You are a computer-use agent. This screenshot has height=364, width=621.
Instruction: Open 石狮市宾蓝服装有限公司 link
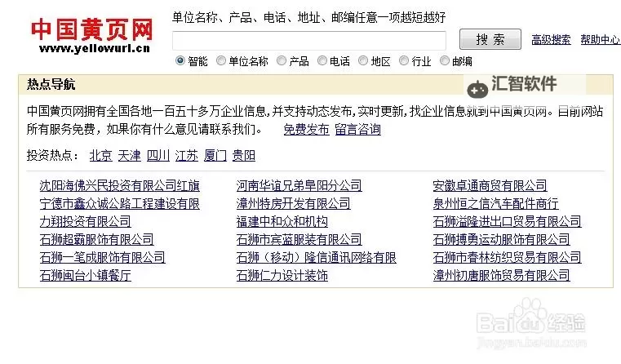(299, 239)
